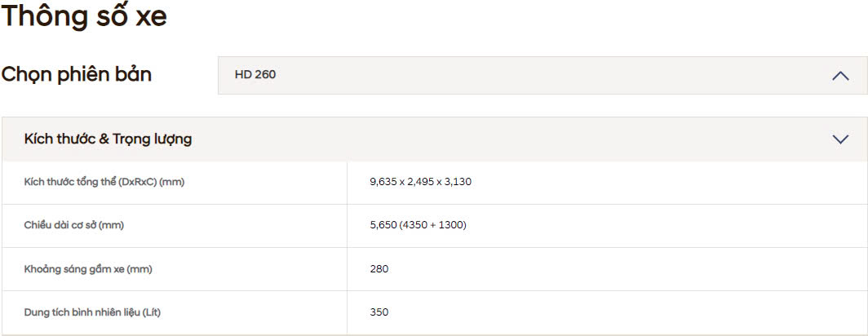Open the HD 260 version dropdown
868x336 pixels.
point(542,75)
